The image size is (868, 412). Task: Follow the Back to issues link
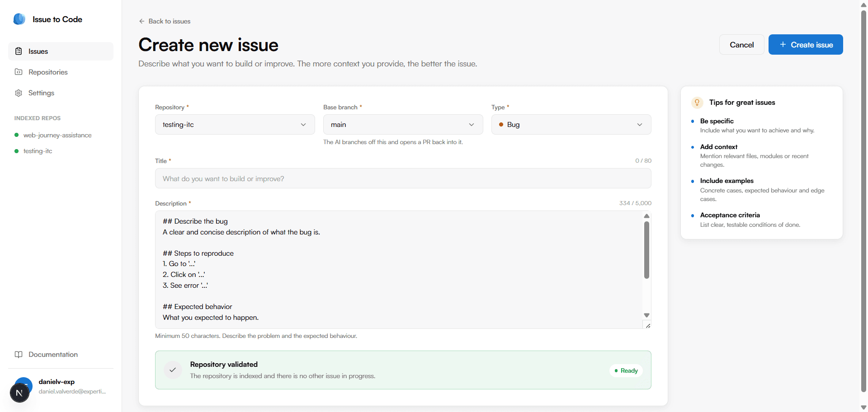(x=165, y=21)
